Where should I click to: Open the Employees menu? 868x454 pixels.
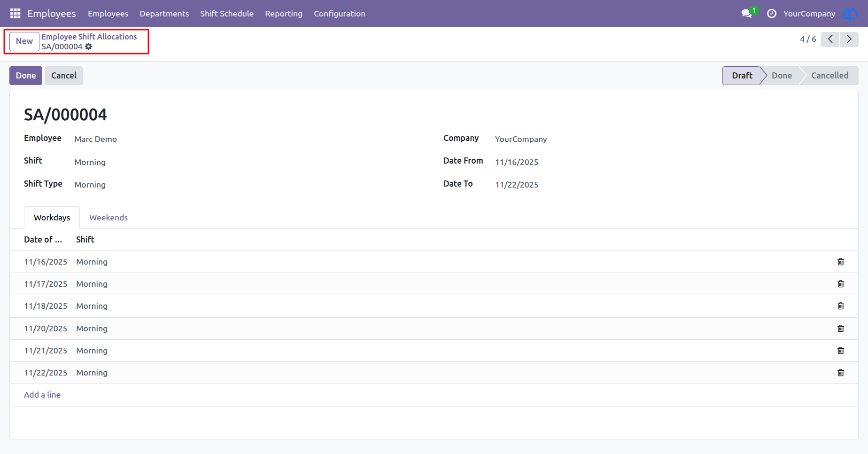(x=108, y=14)
